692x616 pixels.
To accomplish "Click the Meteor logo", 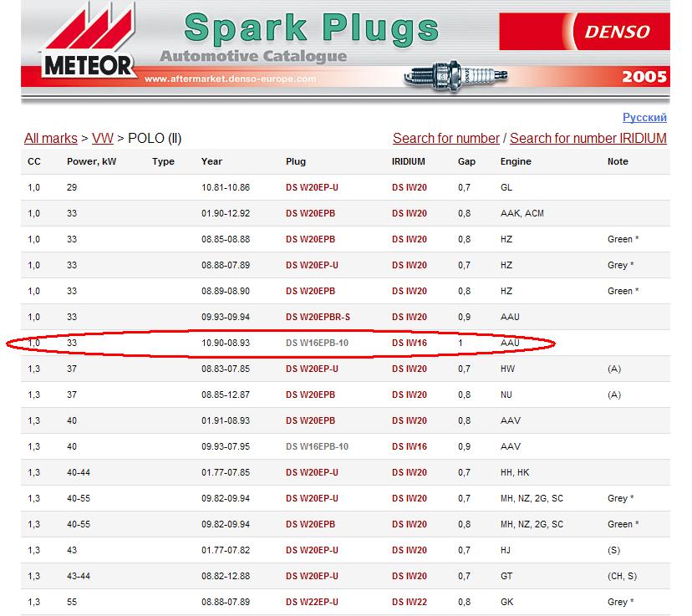I will click(x=89, y=43).
